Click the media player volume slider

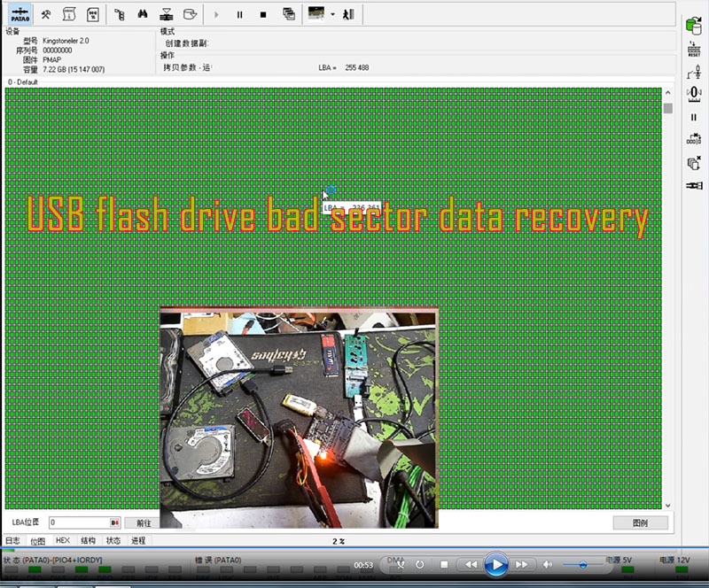click(x=583, y=564)
